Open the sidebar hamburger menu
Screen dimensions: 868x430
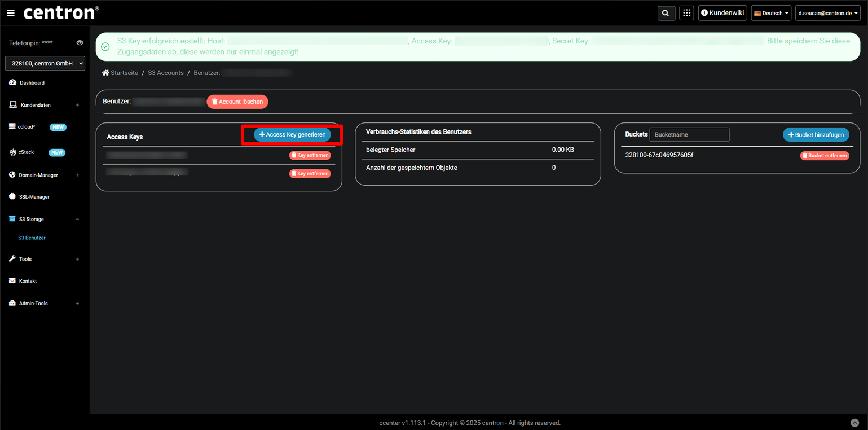point(10,12)
